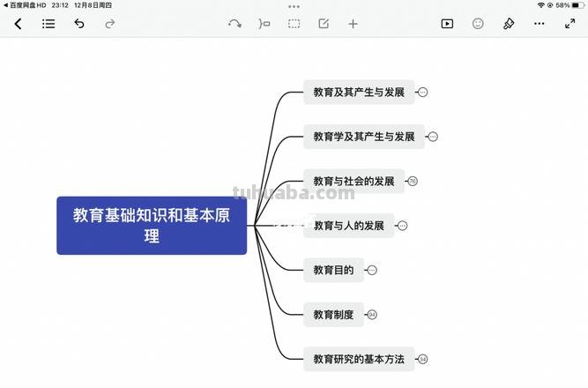588x388 pixels.
Task: Select the 教育及其产生与发展 topic
Action: 359,92
